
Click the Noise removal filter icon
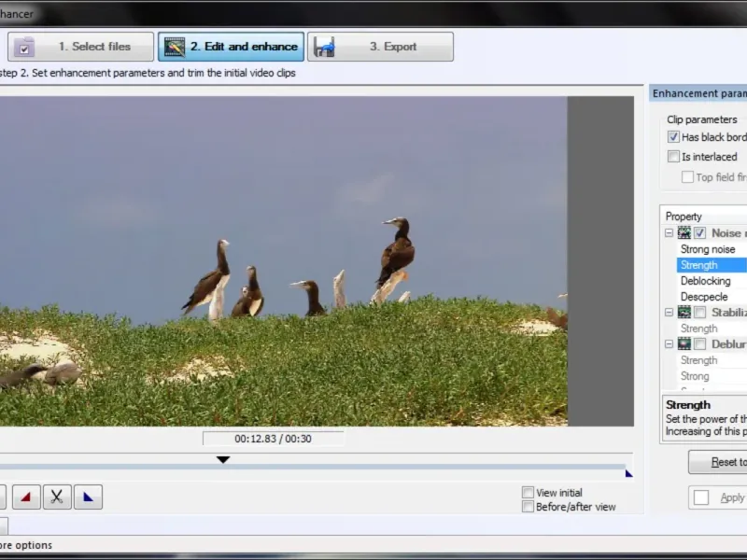point(684,233)
